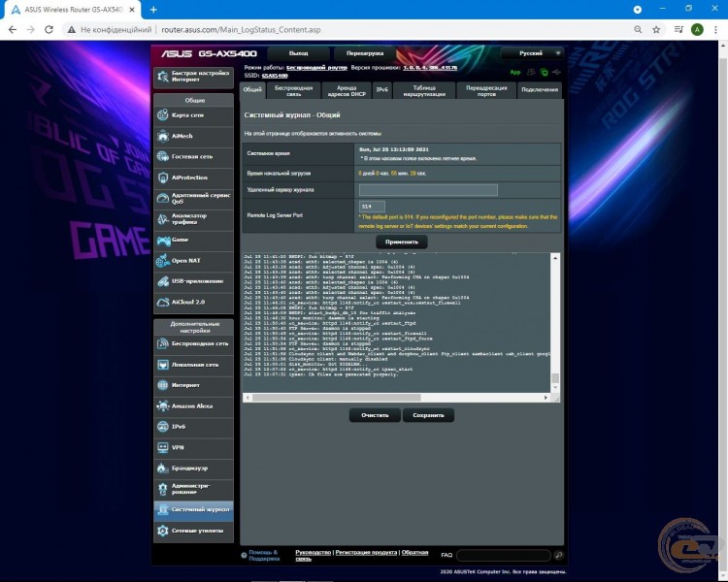This screenshot has height=582, width=728.
Task: Click the remote log server input field
Action: 428,190
